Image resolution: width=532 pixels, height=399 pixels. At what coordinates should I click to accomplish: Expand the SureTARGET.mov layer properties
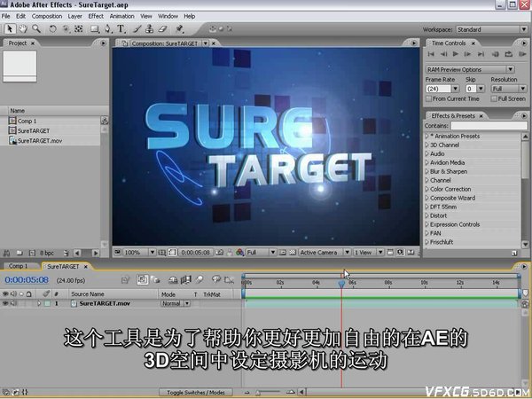pos(38,303)
